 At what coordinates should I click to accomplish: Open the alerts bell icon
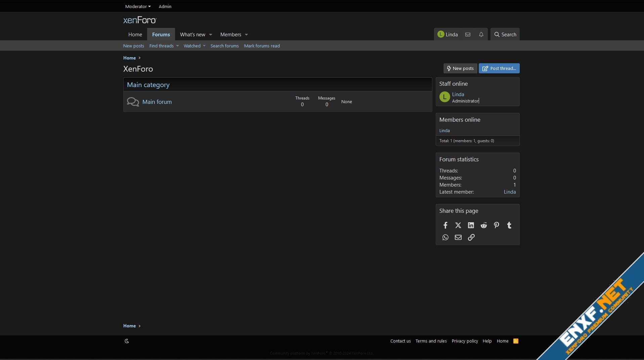coord(481,34)
